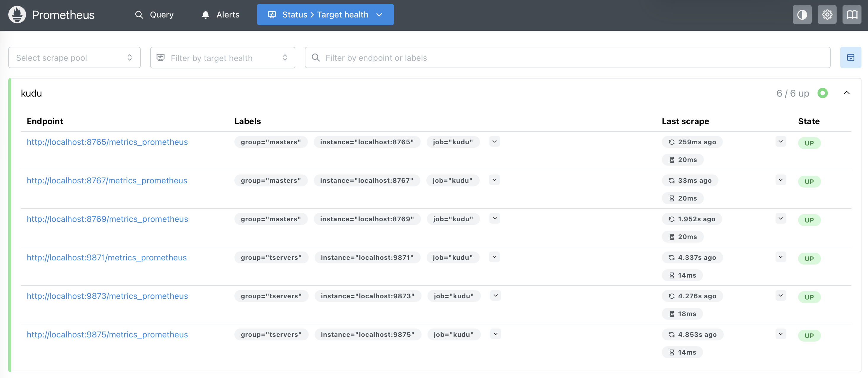
Task: Open the localhost:9871 metrics endpoint link
Action: point(107,257)
